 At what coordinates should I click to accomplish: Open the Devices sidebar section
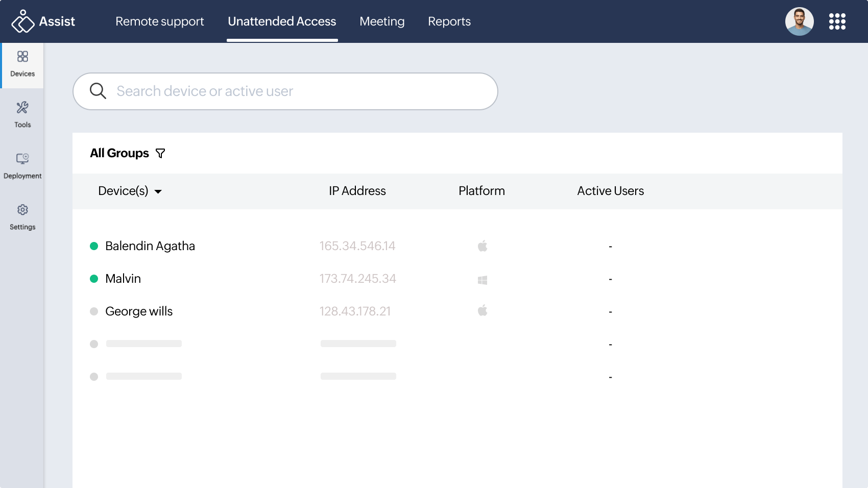(x=22, y=64)
